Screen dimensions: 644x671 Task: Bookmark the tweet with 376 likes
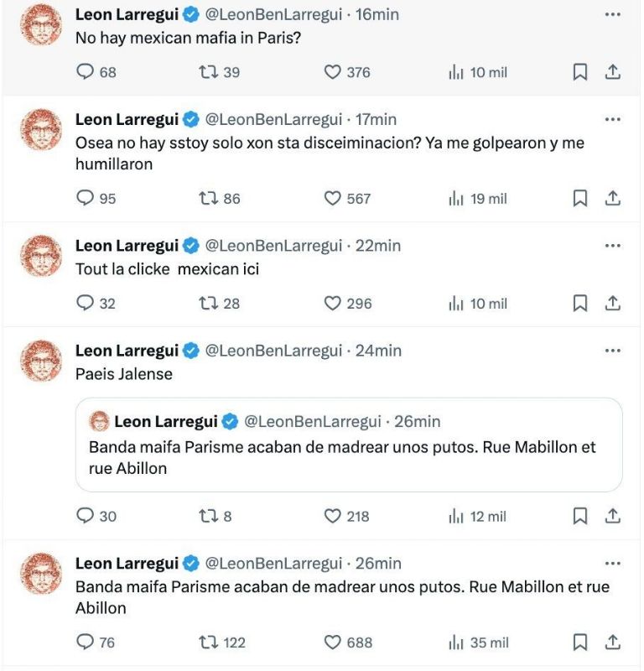tap(579, 72)
